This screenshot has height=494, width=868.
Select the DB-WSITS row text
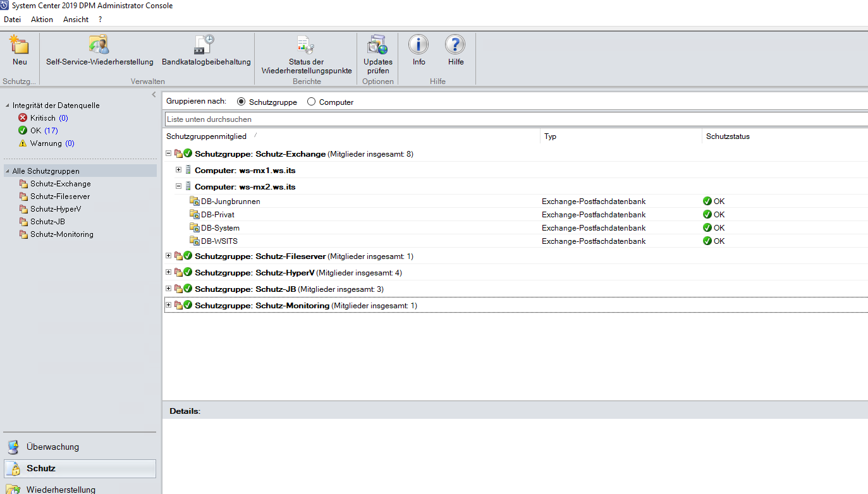click(219, 241)
